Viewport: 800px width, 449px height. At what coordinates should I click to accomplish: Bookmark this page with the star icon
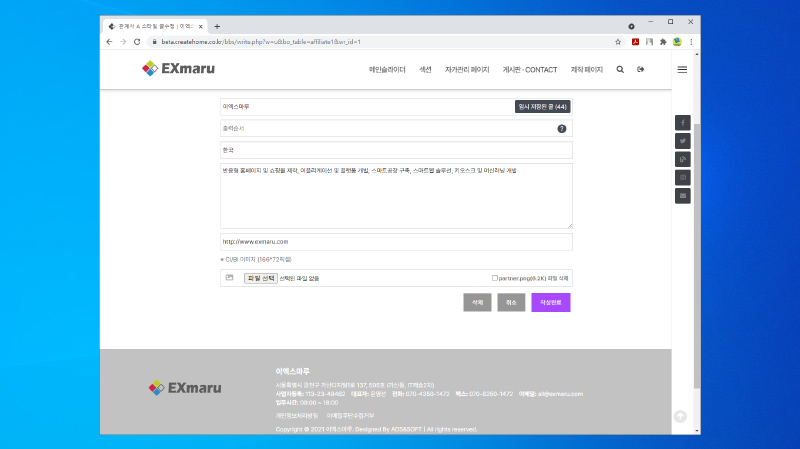pyautogui.click(x=618, y=42)
